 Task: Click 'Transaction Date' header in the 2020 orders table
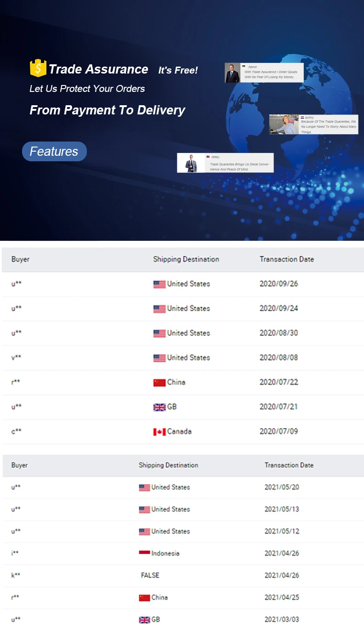coord(287,259)
